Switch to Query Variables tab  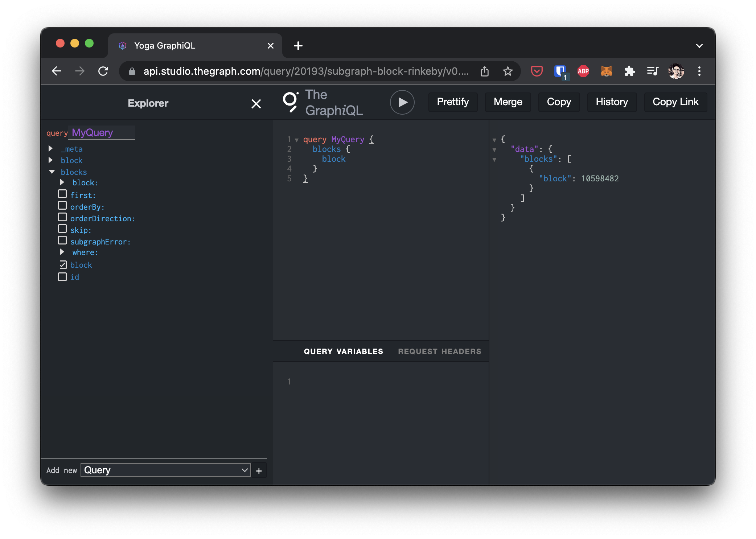coord(343,351)
